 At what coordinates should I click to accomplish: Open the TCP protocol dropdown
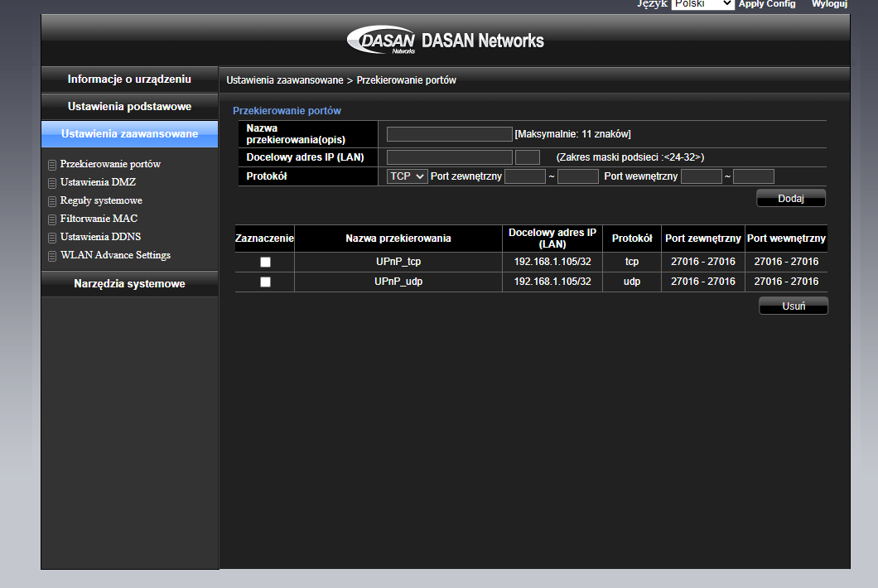pos(407,176)
